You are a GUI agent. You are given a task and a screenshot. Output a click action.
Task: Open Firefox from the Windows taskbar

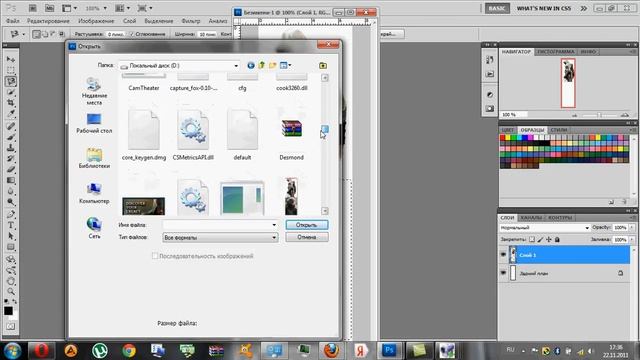point(331,350)
